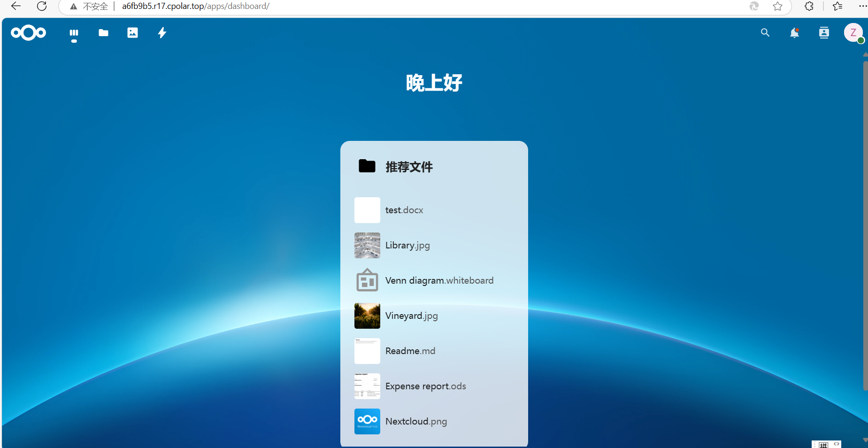Open the Readme.md file
Screen dimensions: 868x448
[x=410, y=351]
